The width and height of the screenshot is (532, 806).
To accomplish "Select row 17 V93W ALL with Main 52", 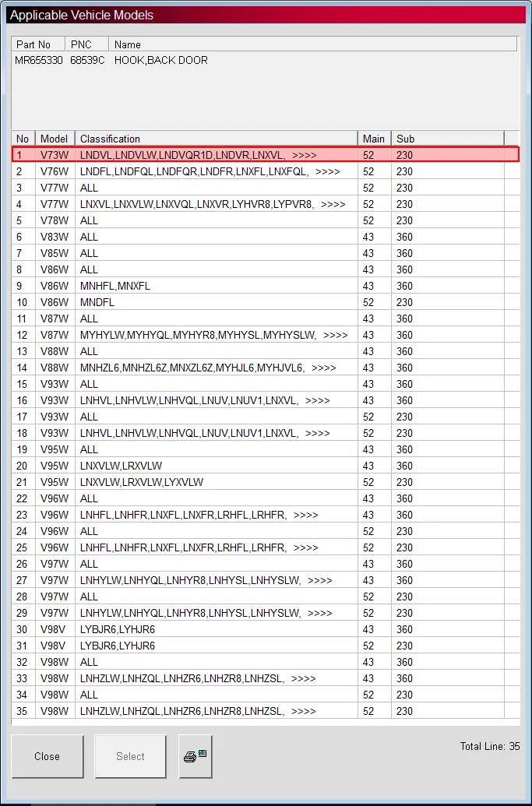I will tap(266, 417).
